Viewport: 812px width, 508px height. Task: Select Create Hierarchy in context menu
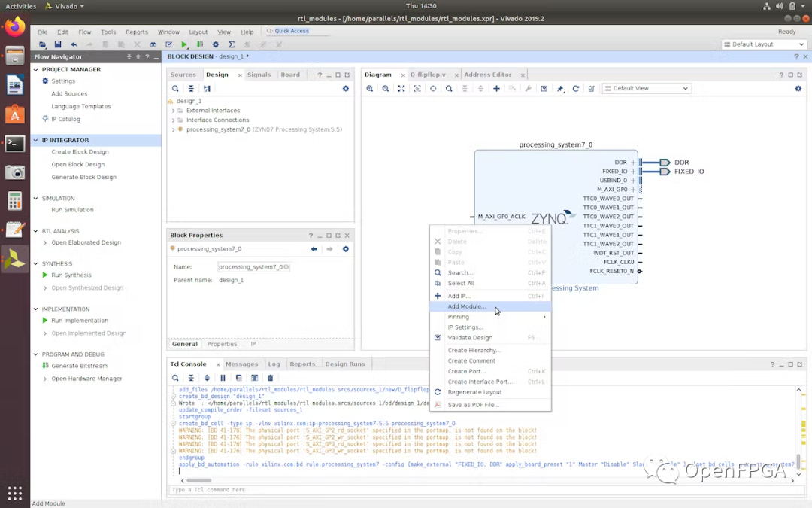pyautogui.click(x=474, y=351)
